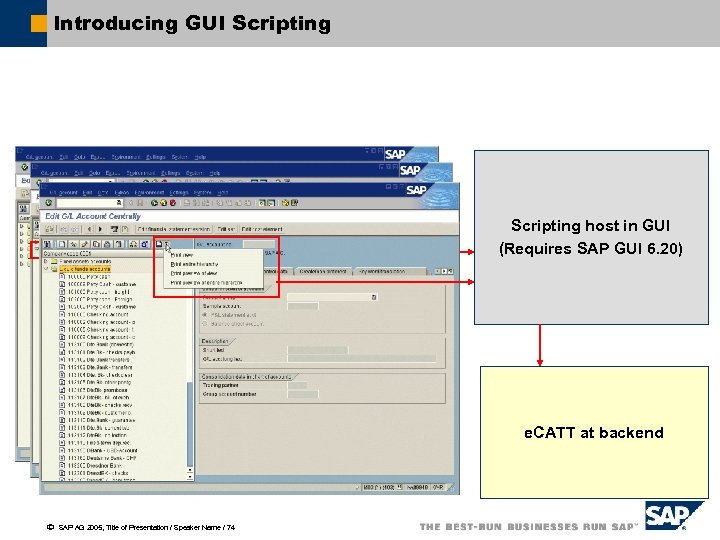The width and height of the screenshot is (720, 540).
Task: Switch to the Control data tab
Action: [x=277, y=271]
